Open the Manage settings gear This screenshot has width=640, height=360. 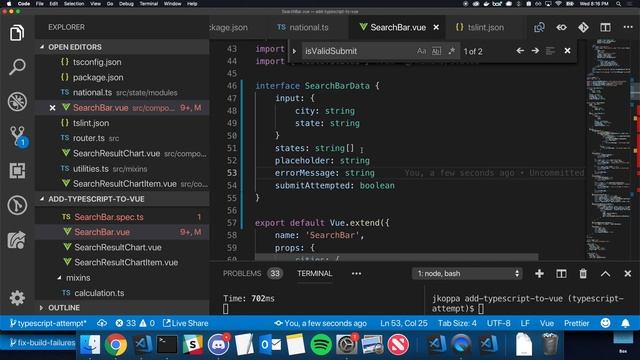(x=17, y=298)
